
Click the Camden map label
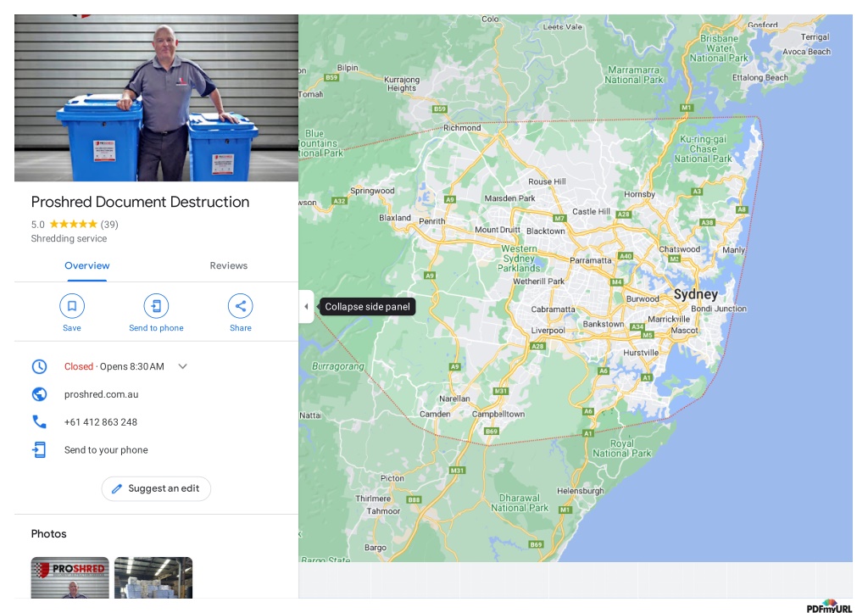(x=435, y=415)
